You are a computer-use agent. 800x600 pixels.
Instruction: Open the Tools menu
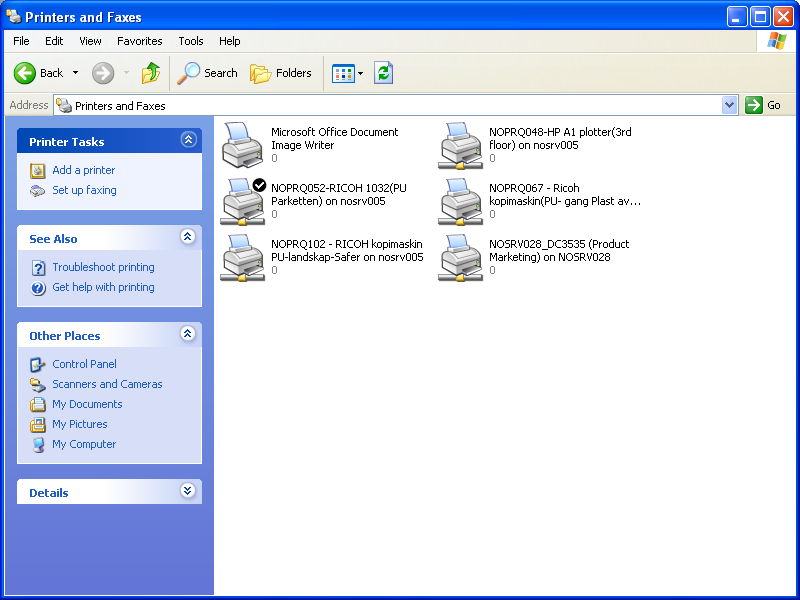(x=191, y=41)
